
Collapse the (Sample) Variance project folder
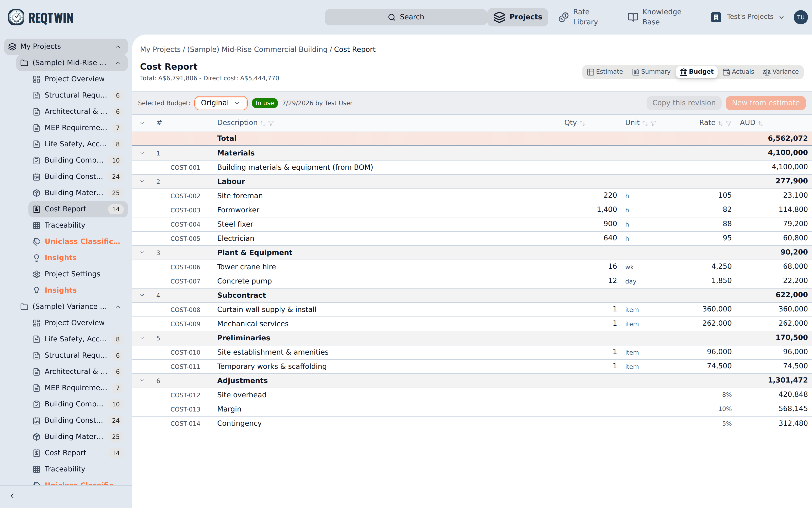118,307
